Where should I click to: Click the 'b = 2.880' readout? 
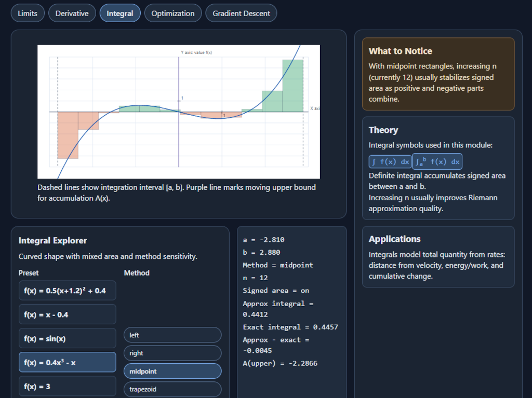[x=262, y=252]
